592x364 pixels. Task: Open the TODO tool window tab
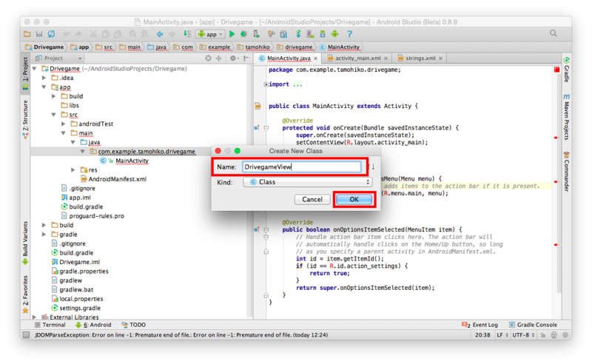[134, 325]
